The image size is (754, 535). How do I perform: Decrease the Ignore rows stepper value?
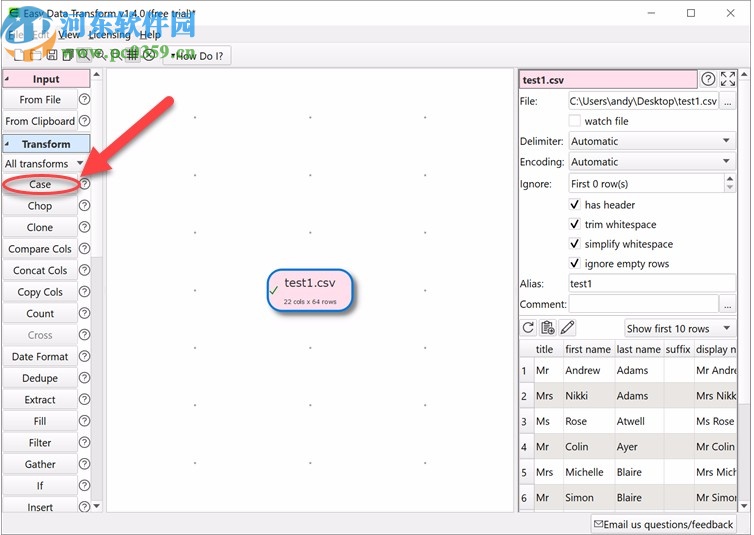pos(730,188)
